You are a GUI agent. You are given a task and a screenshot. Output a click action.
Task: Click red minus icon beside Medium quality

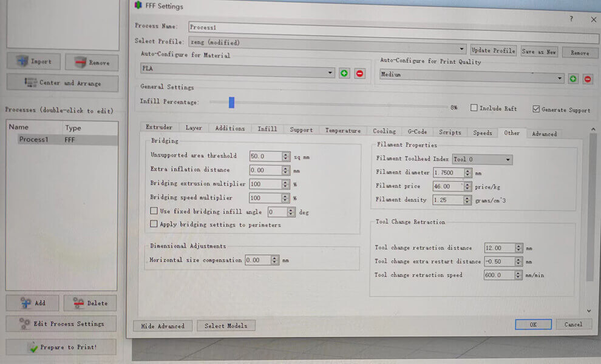point(588,79)
